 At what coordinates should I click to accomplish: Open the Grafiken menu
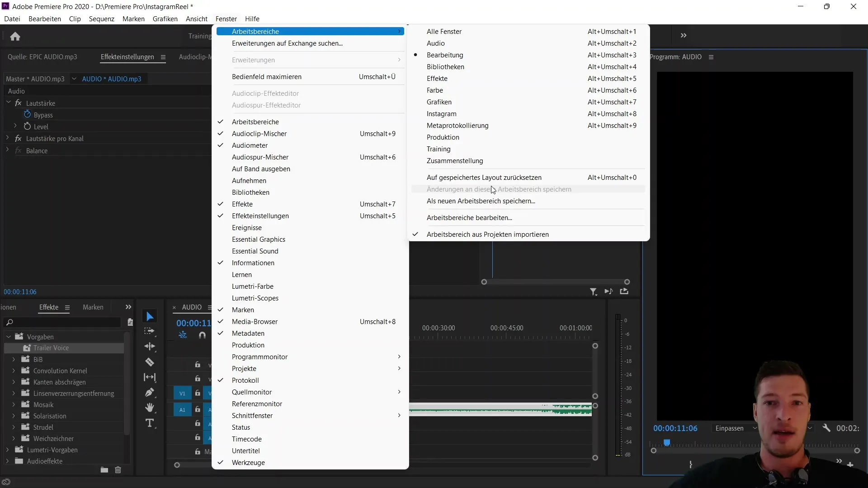tap(165, 19)
